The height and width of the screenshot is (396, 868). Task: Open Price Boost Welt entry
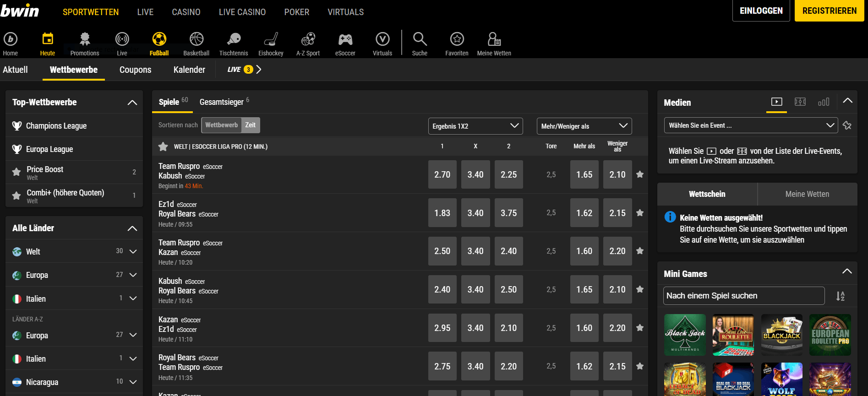74,173
